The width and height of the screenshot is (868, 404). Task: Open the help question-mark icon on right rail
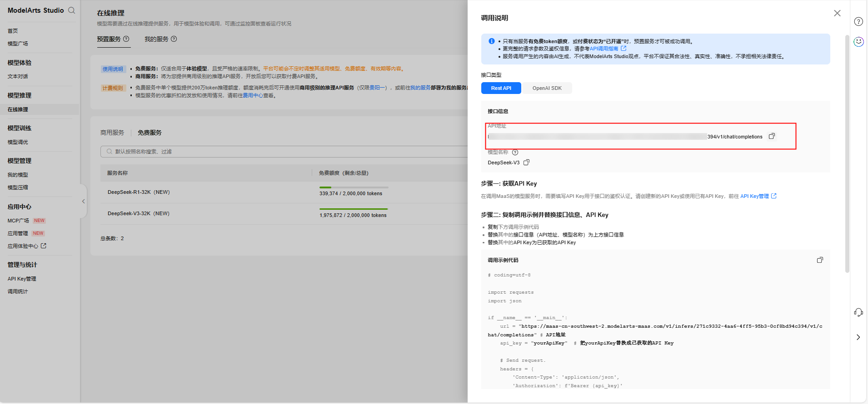coord(858,21)
